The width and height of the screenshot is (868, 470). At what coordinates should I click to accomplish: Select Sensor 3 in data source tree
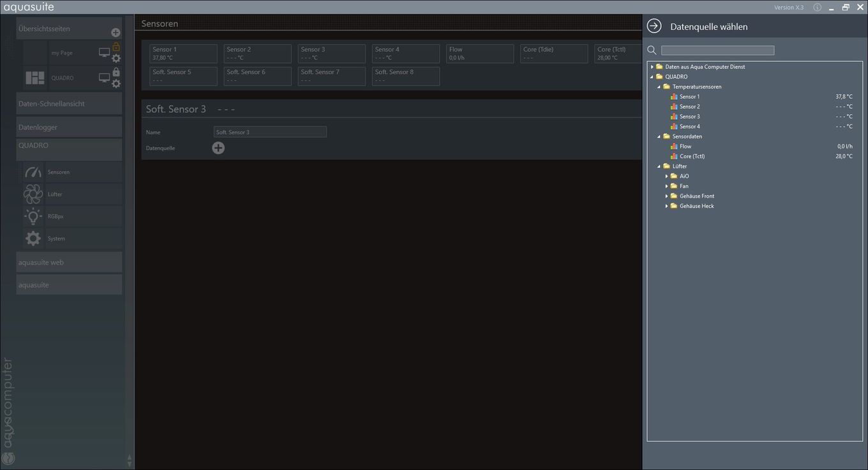689,117
